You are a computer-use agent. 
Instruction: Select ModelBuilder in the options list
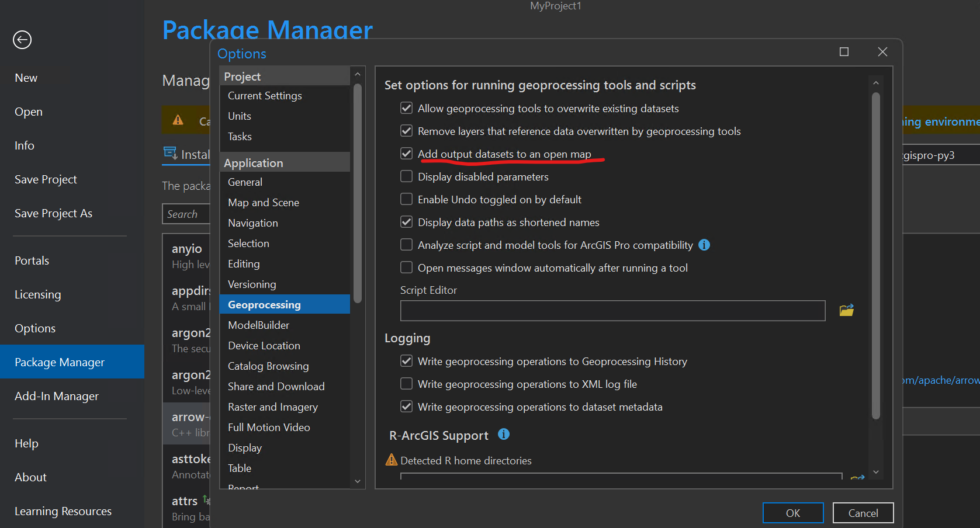pos(258,325)
